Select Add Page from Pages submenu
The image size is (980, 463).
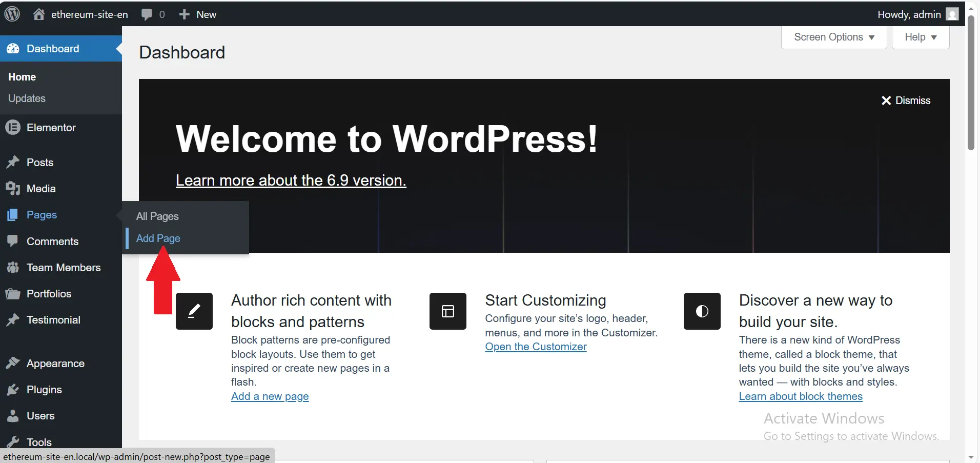click(x=158, y=238)
